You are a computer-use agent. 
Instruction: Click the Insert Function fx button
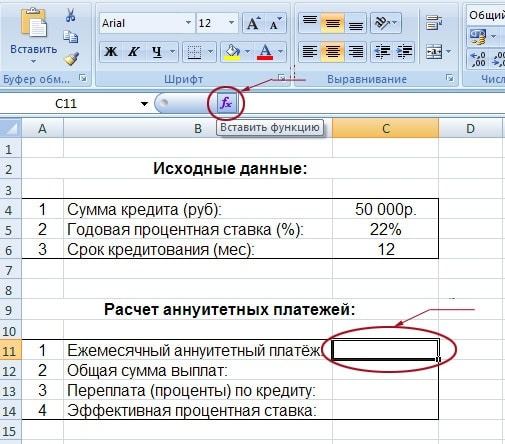[226, 103]
